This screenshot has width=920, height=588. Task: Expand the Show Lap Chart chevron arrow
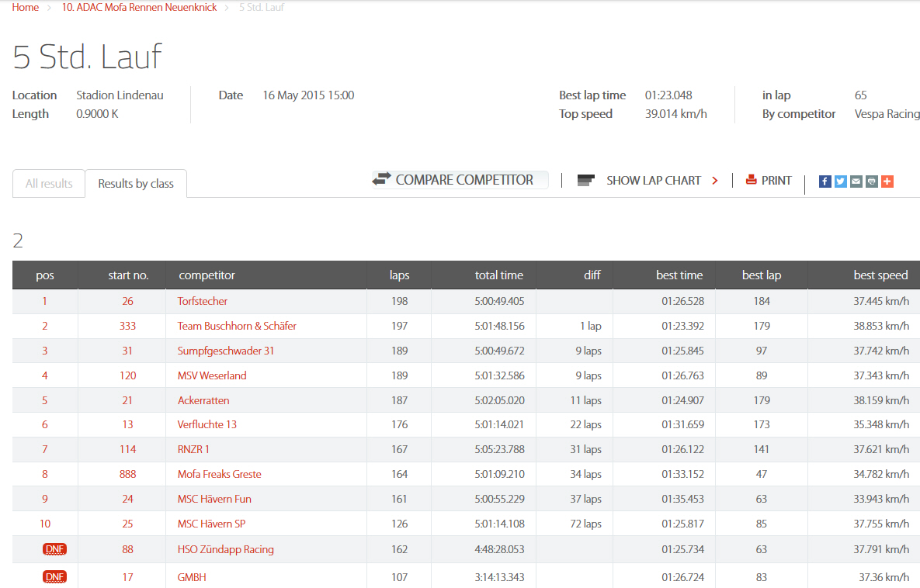(715, 181)
